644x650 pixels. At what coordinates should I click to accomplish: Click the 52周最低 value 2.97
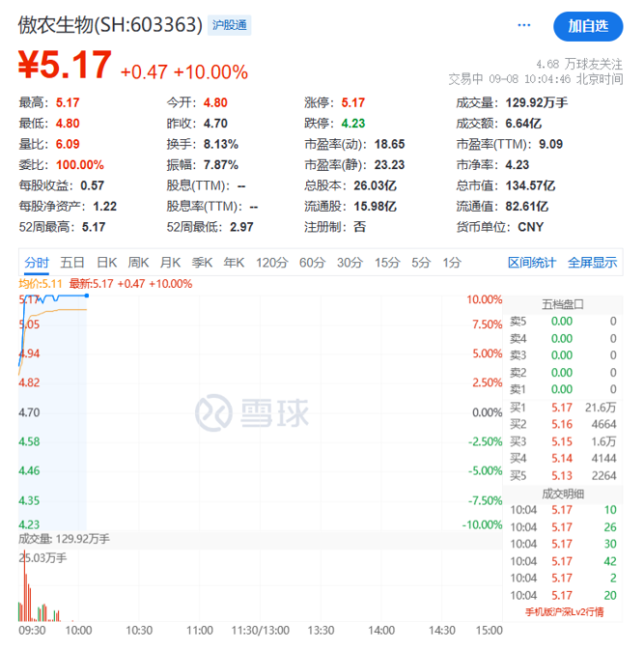[x=241, y=227]
